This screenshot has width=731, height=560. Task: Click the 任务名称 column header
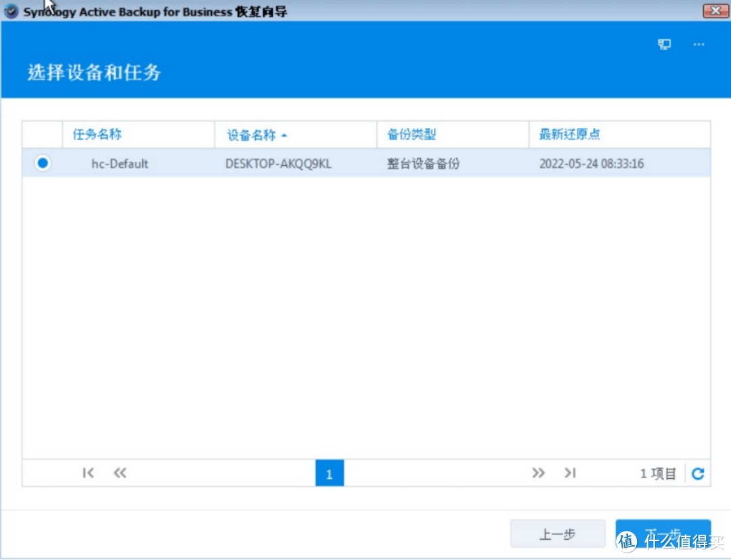[x=97, y=134]
